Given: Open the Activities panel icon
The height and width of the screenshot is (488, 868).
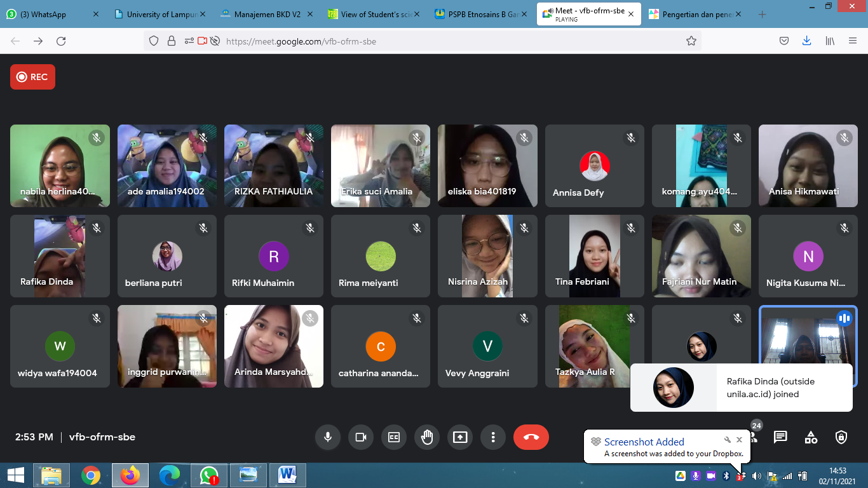Looking at the screenshot, I should [811, 437].
